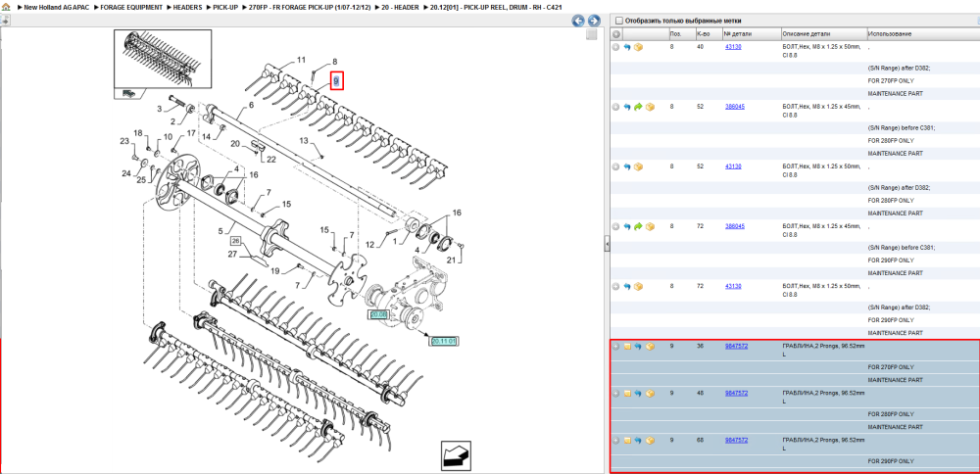Open the yellow note icon in the 9847572 quantity 36 row
Screen dimensions: 980x474
pos(627,346)
